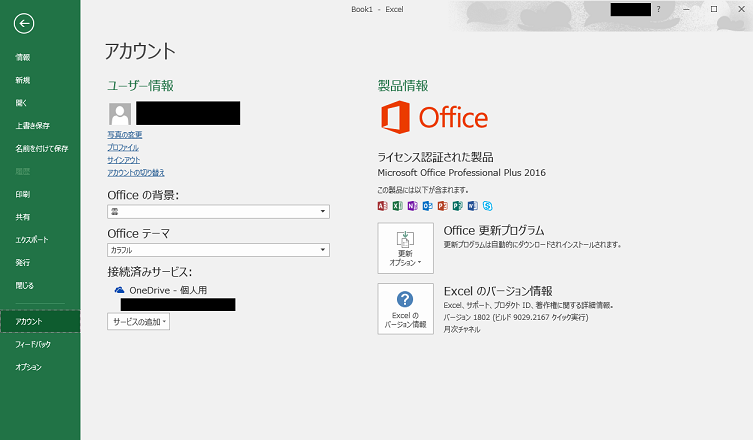Click the 月次チャネル text
The image size is (753, 440).
pyautogui.click(x=462, y=330)
